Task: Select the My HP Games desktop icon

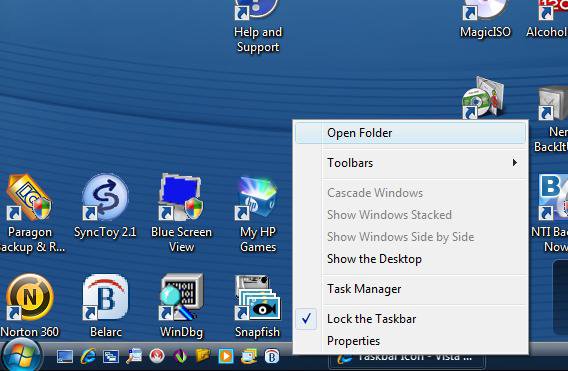Action: 258,214
